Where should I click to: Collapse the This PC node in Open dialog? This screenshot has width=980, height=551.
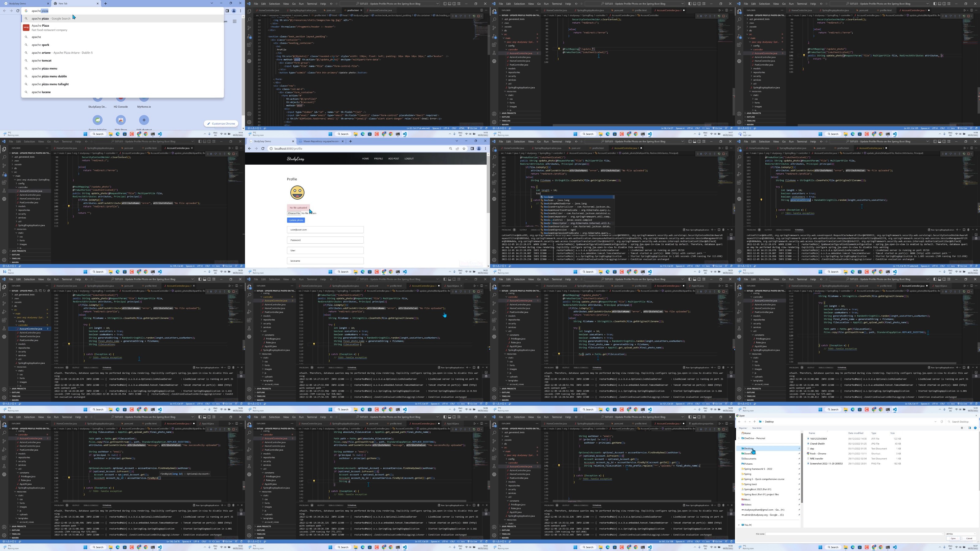point(739,525)
